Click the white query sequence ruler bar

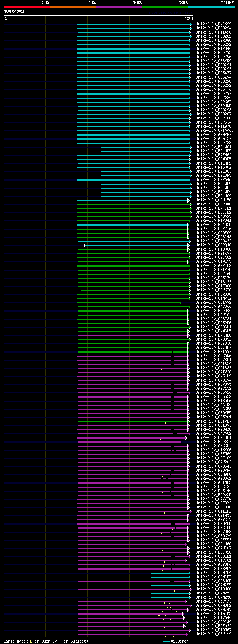(x=98, y=15)
